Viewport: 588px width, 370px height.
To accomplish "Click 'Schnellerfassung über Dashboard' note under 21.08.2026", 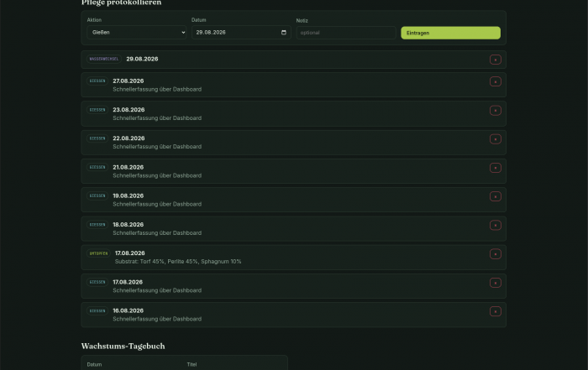I will click(157, 175).
